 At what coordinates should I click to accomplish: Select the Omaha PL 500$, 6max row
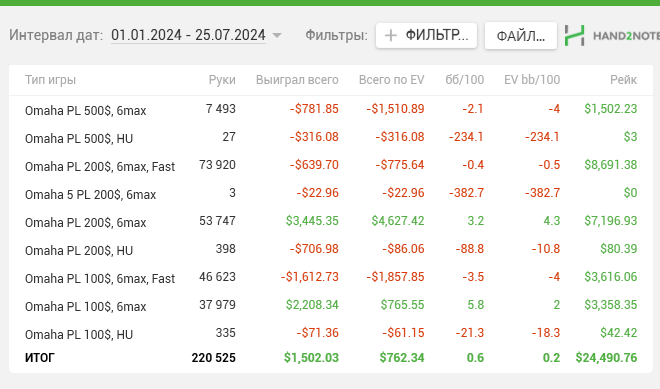331,109
